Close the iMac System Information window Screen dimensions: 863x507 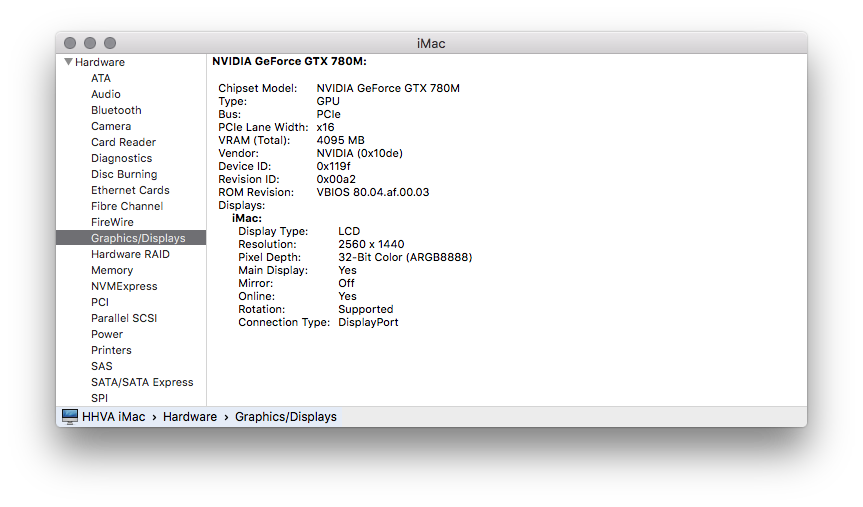(70, 43)
